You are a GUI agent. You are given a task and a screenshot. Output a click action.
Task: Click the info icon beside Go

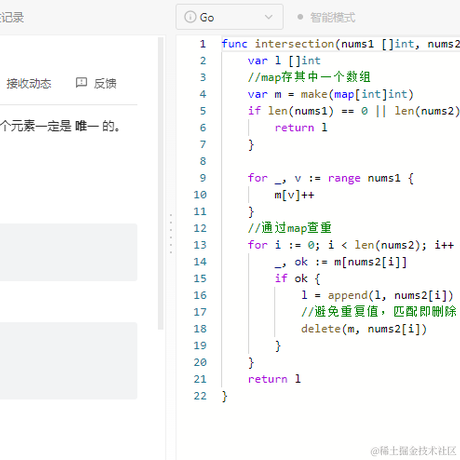[190, 17]
